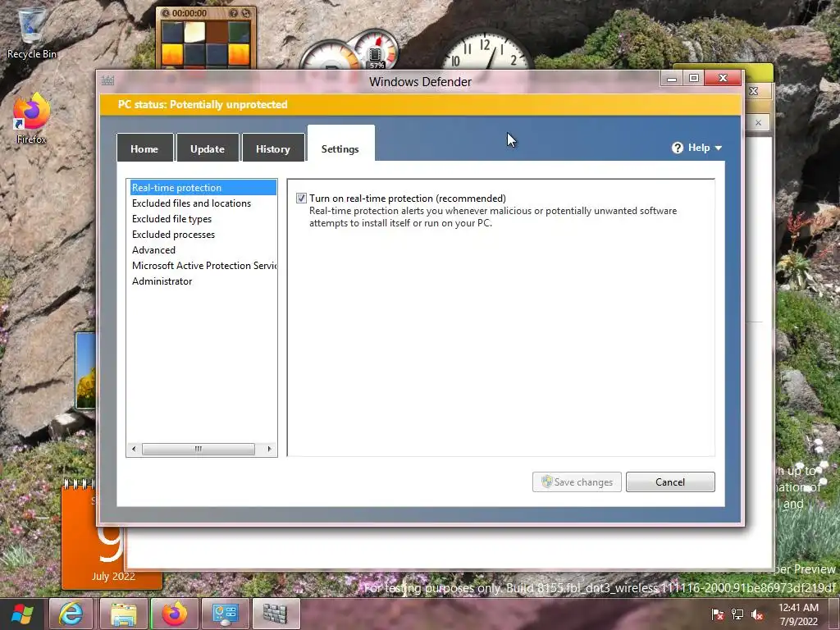Close the background window with the green title bar

tap(756, 90)
